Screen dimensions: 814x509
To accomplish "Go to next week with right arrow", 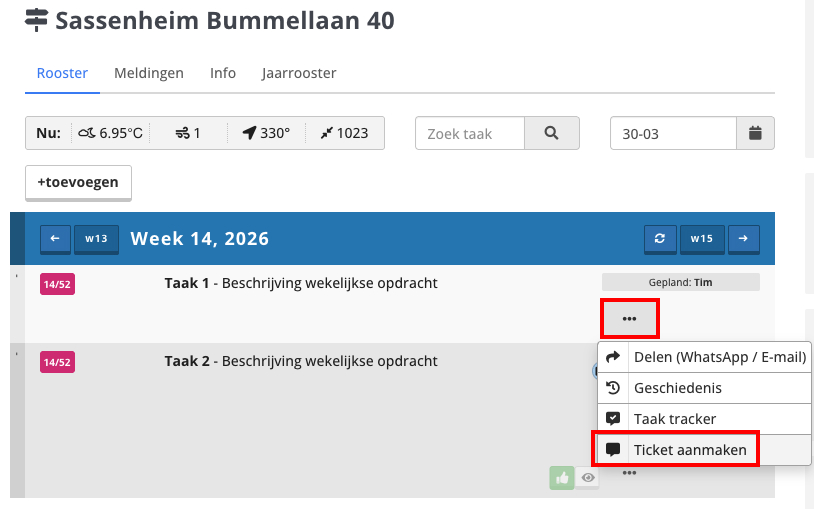I will (x=743, y=239).
